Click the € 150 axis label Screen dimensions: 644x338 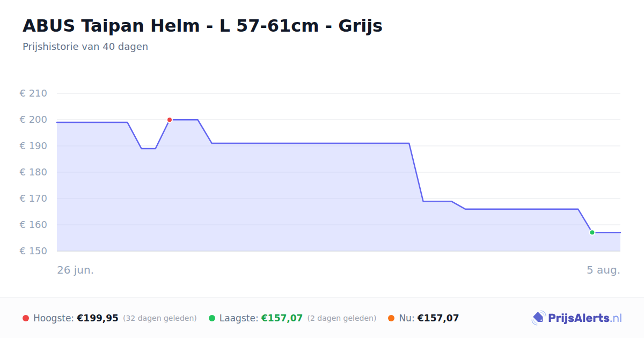pyautogui.click(x=33, y=251)
